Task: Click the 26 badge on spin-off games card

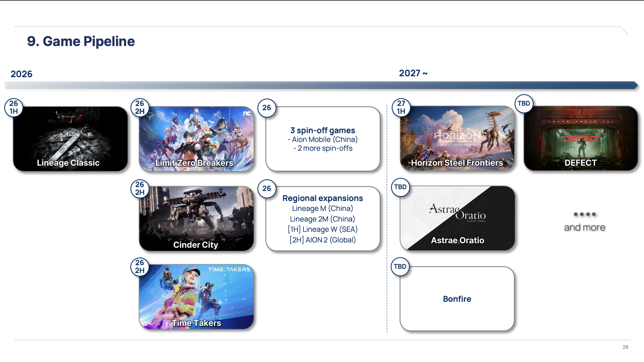Action: (267, 108)
